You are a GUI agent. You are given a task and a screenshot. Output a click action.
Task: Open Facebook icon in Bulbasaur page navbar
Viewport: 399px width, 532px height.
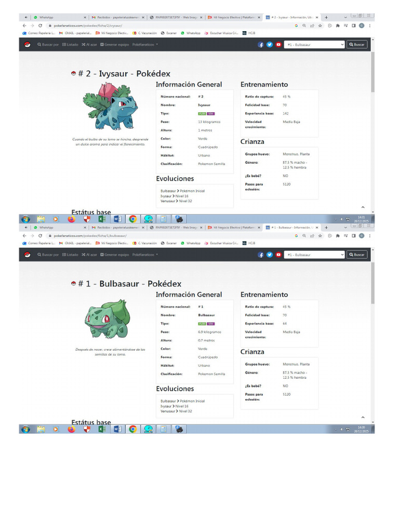(261, 255)
